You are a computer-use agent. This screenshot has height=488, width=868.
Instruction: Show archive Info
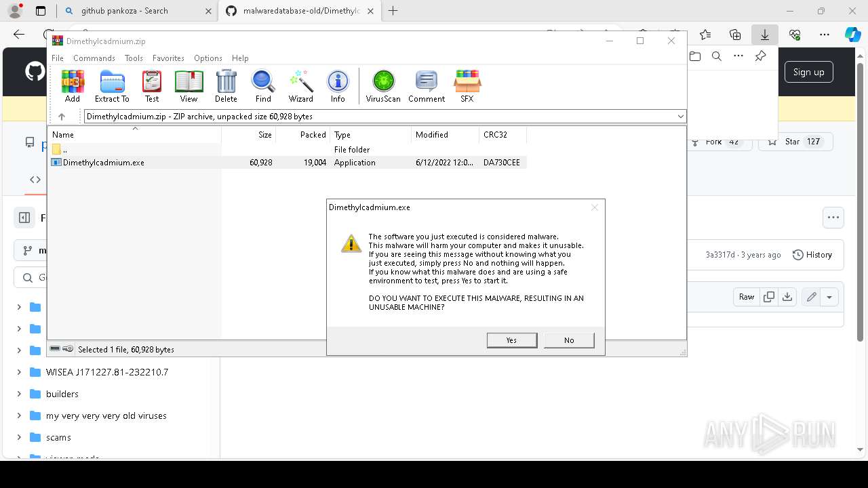(338, 86)
